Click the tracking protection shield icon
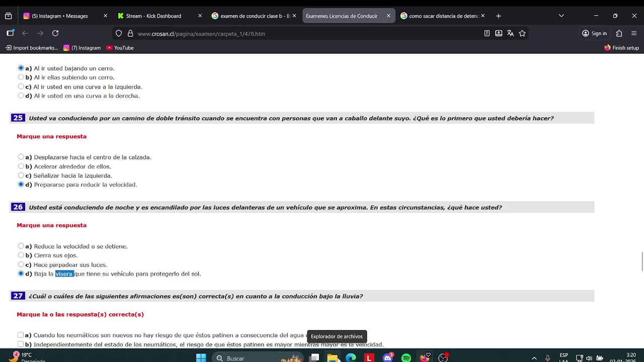644x362 pixels. [119, 34]
